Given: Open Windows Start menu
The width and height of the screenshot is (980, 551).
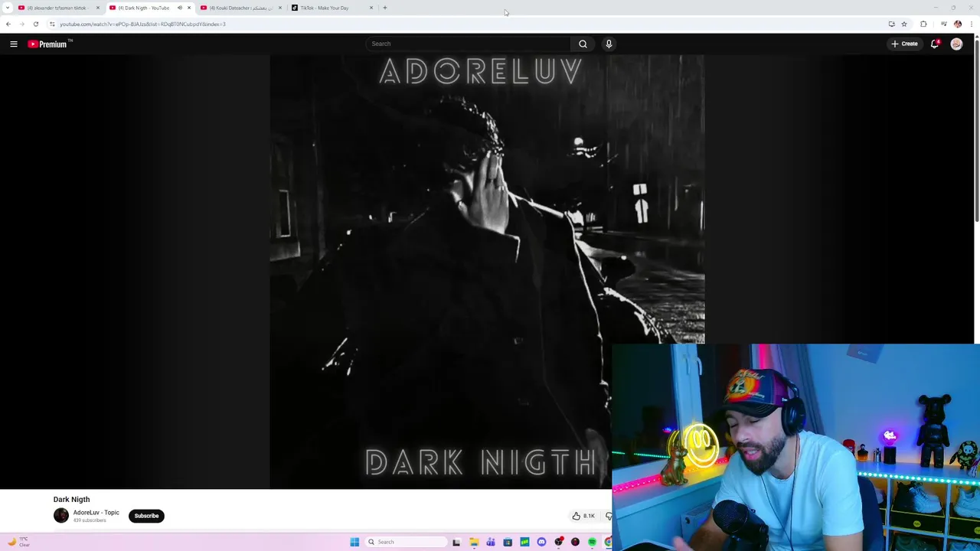Looking at the screenshot, I should (354, 542).
